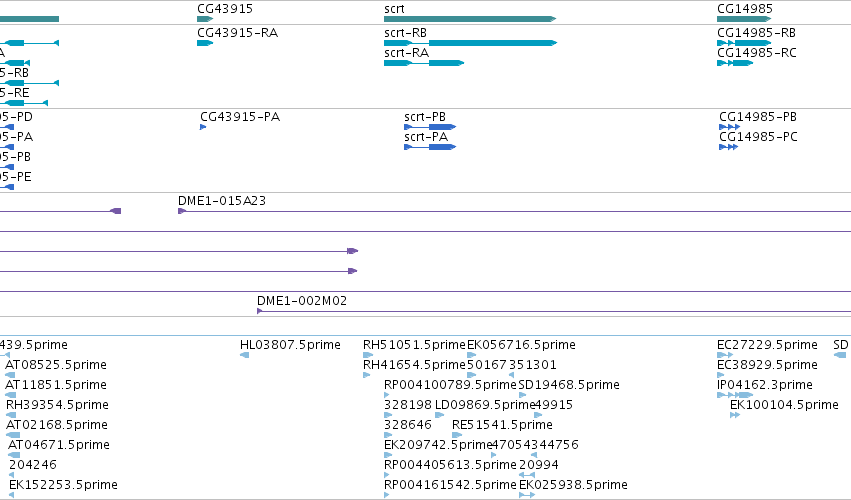Screen dimensions: 851x500
Task: Click the CG14985-PB protein glyph
Action: pyautogui.click(x=729, y=127)
